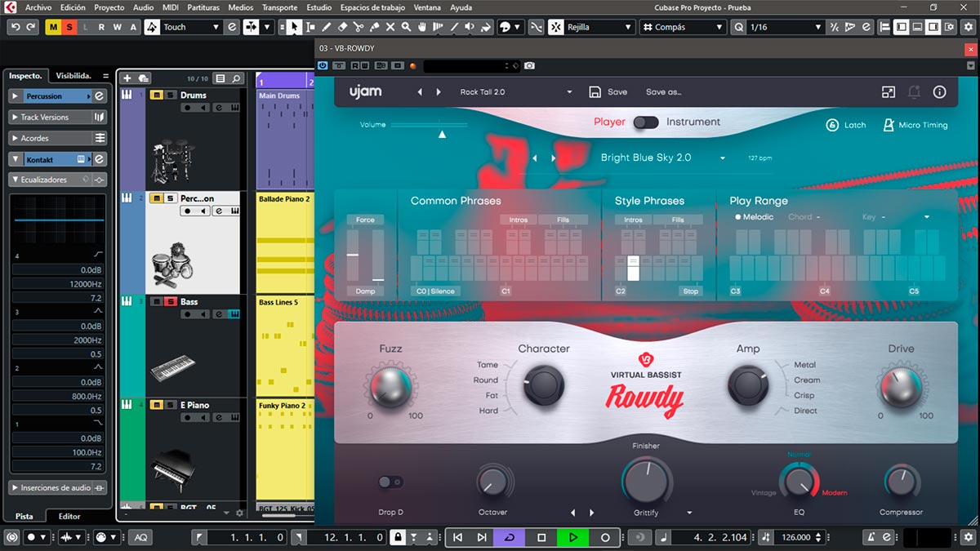Image resolution: width=980 pixels, height=551 pixels.
Task: Click the Add Track plus icon
Action: tap(127, 78)
